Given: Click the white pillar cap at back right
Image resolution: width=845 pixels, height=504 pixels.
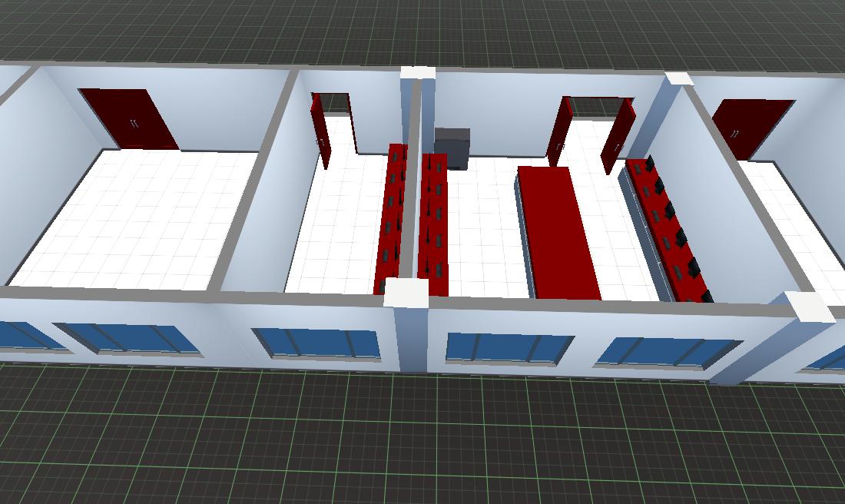Looking at the screenshot, I should pyautogui.click(x=678, y=78).
